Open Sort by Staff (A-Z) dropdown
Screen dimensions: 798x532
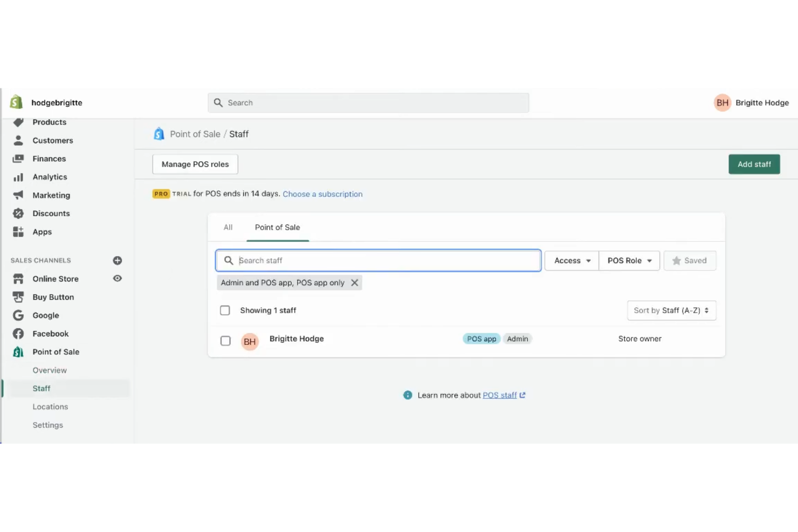click(x=671, y=310)
